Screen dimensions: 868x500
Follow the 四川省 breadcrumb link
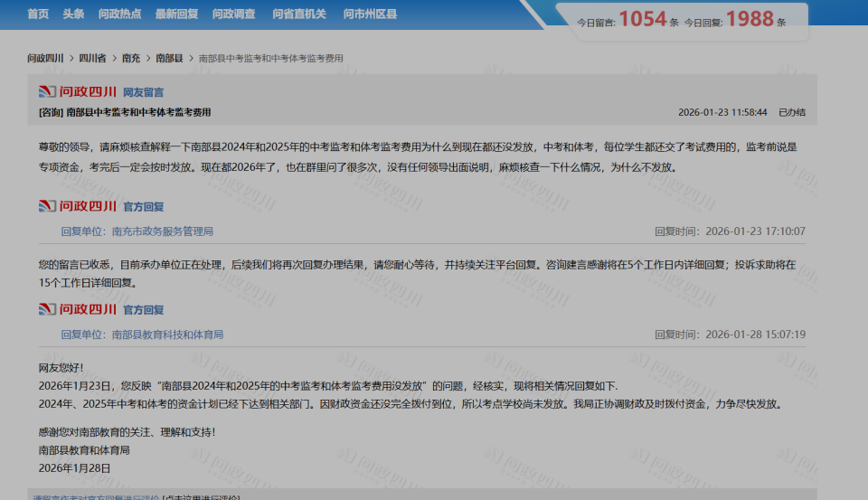(92, 58)
